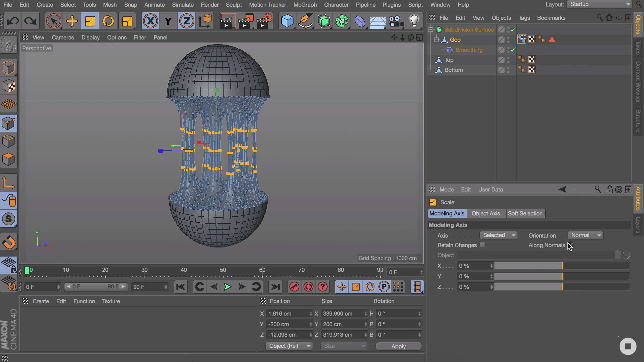Switch to the Soft Selection tab
The image size is (644, 362).
[525, 213]
